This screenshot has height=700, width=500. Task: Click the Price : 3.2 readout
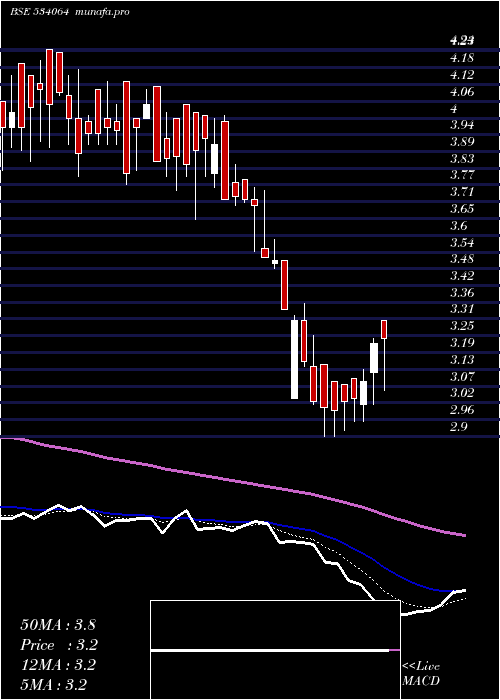point(58,645)
